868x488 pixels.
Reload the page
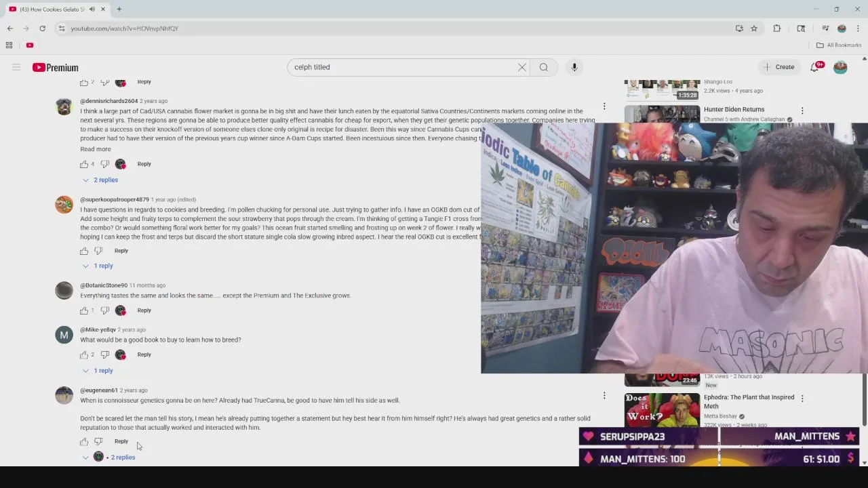pyautogui.click(x=42, y=28)
